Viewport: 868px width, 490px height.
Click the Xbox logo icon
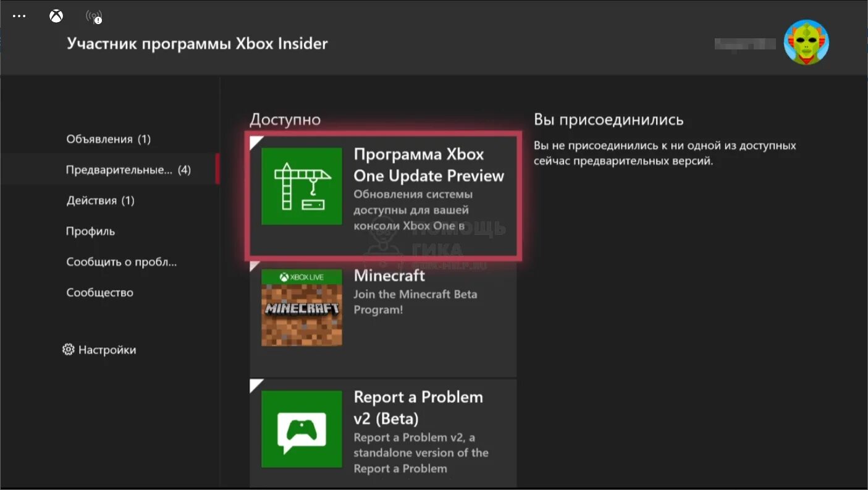click(56, 17)
